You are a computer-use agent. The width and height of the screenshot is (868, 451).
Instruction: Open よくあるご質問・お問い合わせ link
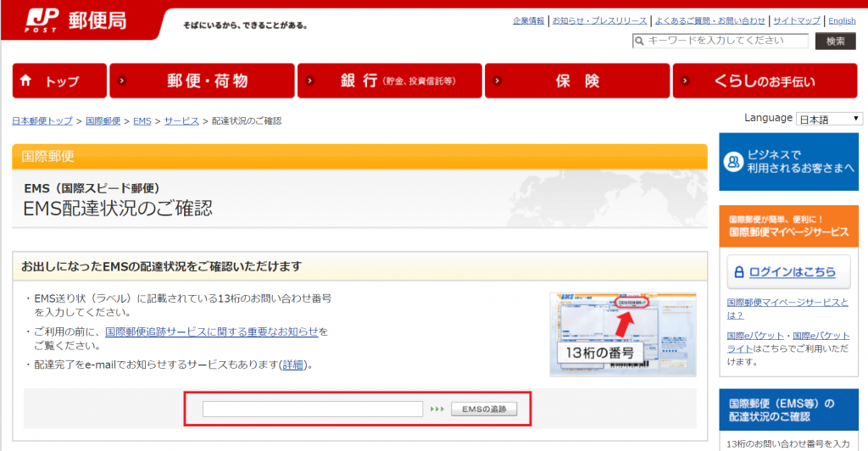(x=710, y=20)
